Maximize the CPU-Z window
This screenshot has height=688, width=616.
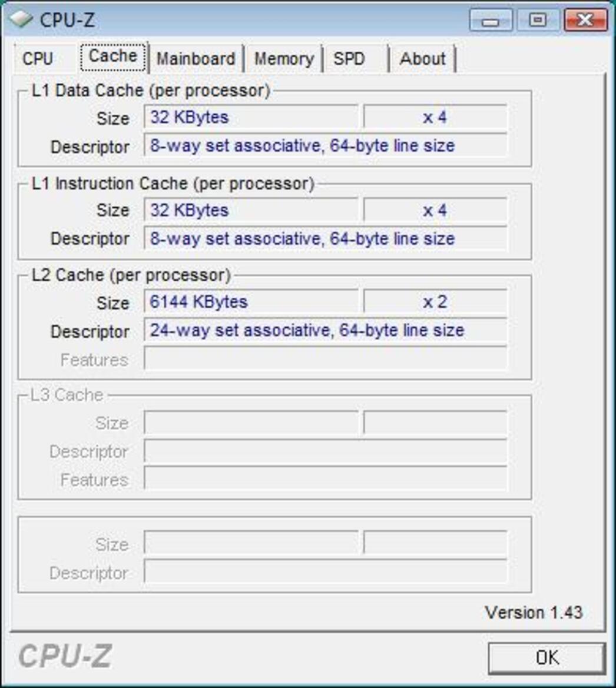pyautogui.click(x=538, y=20)
